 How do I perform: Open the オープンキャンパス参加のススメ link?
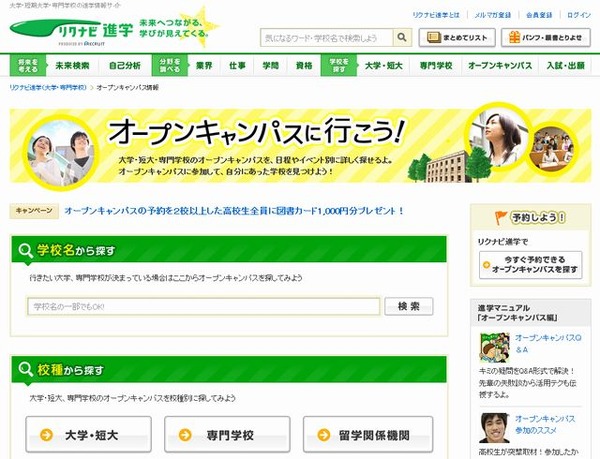point(545,425)
